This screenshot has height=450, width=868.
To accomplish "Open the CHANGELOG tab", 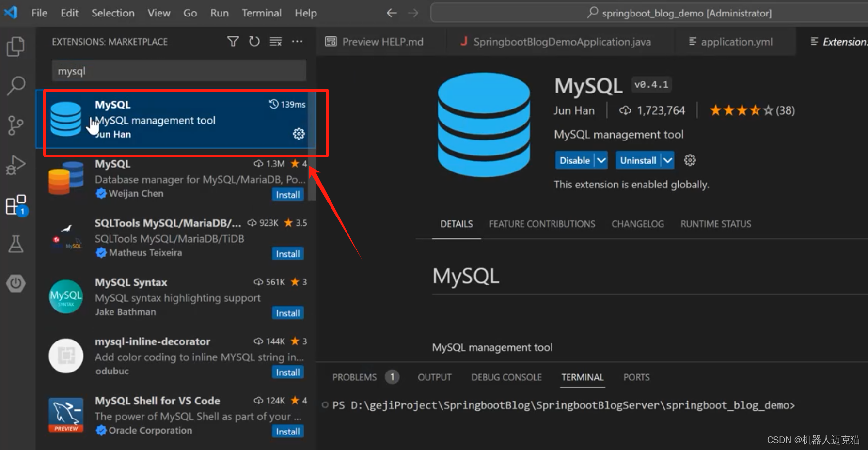I will click(638, 224).
